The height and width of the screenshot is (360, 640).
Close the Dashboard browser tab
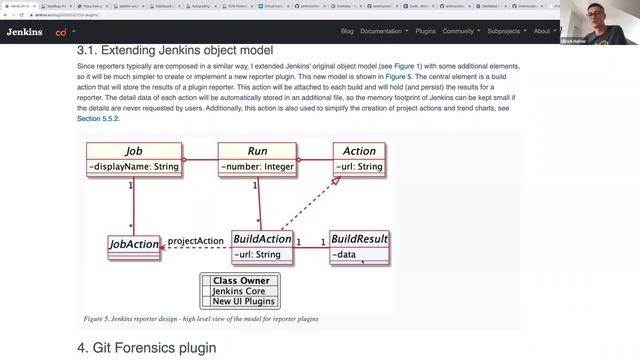click(179, 6)
